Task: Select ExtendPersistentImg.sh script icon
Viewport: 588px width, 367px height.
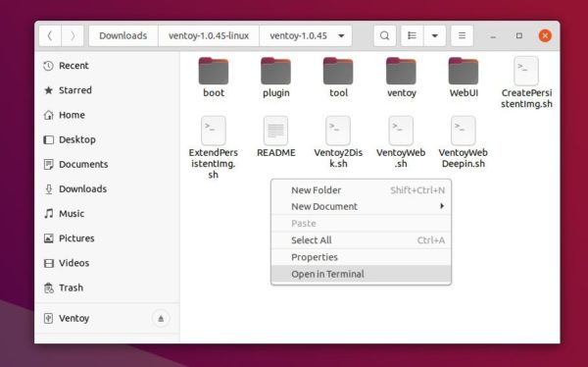Action: click(x=214, y=131)
